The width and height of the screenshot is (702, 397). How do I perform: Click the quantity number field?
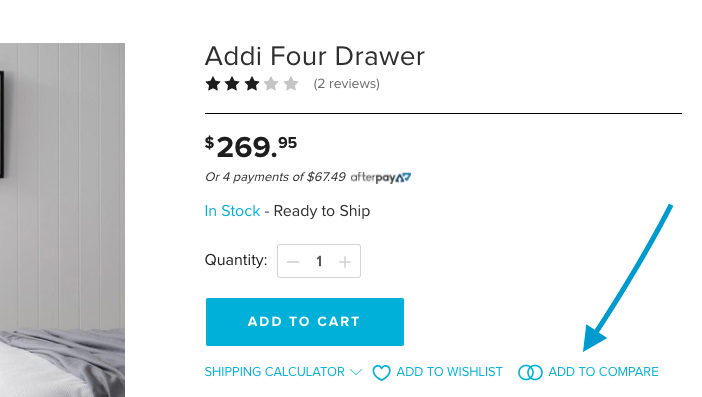coord(319,261)
